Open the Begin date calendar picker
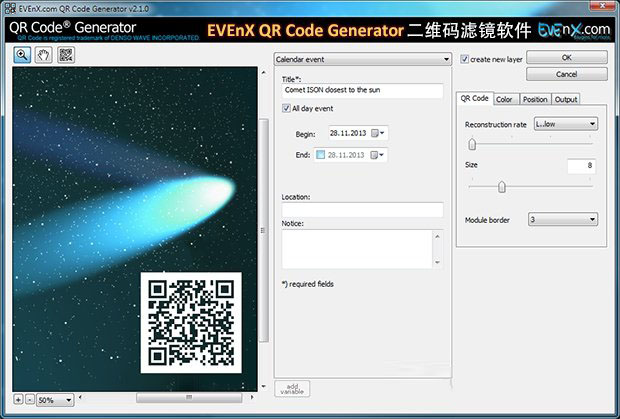This screenshot has height=419, width=620. [378, 133]
